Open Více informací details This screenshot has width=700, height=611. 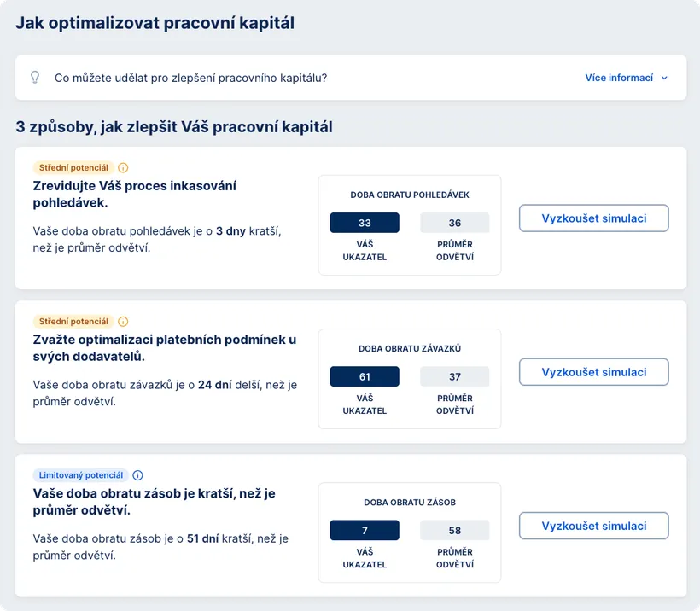(x=619, y=78)
